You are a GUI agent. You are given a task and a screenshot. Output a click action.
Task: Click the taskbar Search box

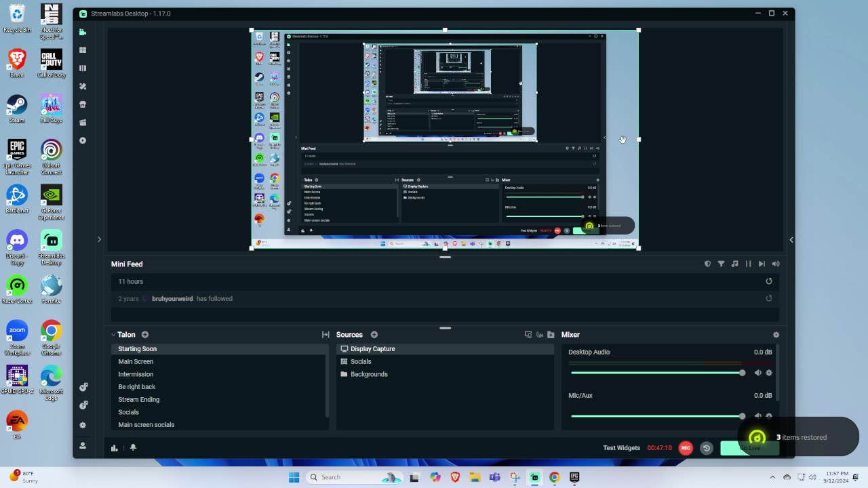tap(355, 477)
